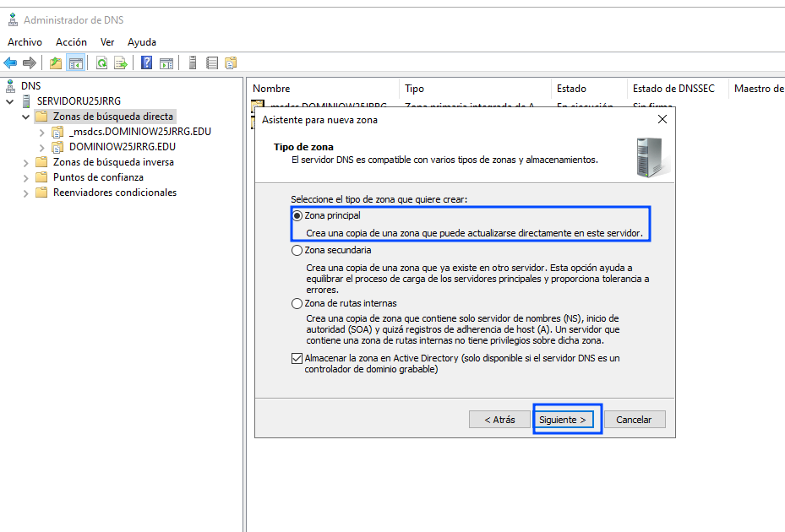Select the SERVIDORU25JRRG server label
Image resolution: width=785 pixels, height=532 pixels.
pyautogui.click(x=79, y=101)
